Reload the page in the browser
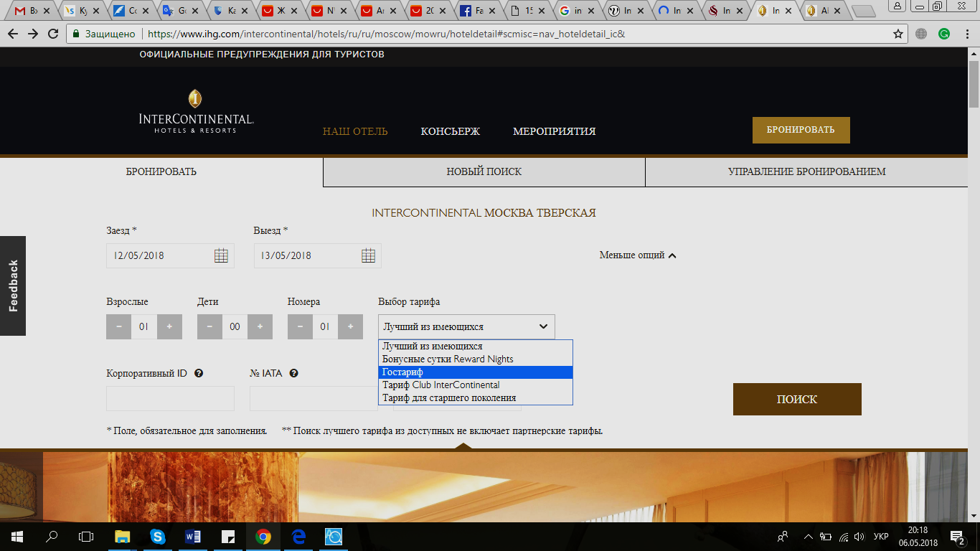Viewport: 980px width, 551px height. [52, 34]
